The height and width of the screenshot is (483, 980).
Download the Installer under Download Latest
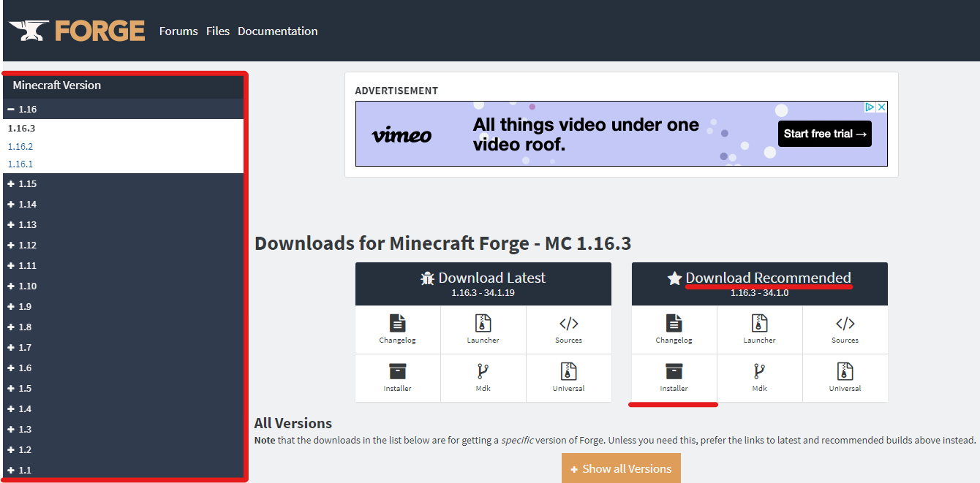pyautogui.click(x=397, y=378)
